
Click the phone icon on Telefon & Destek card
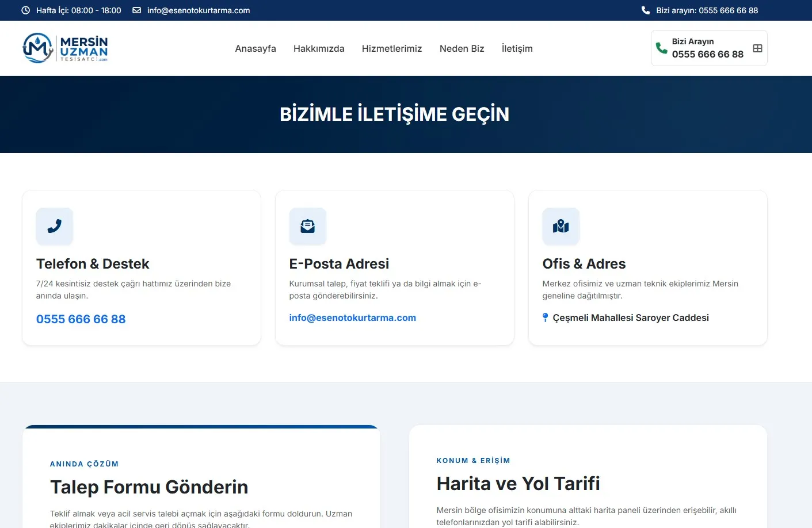click(55, 226)
